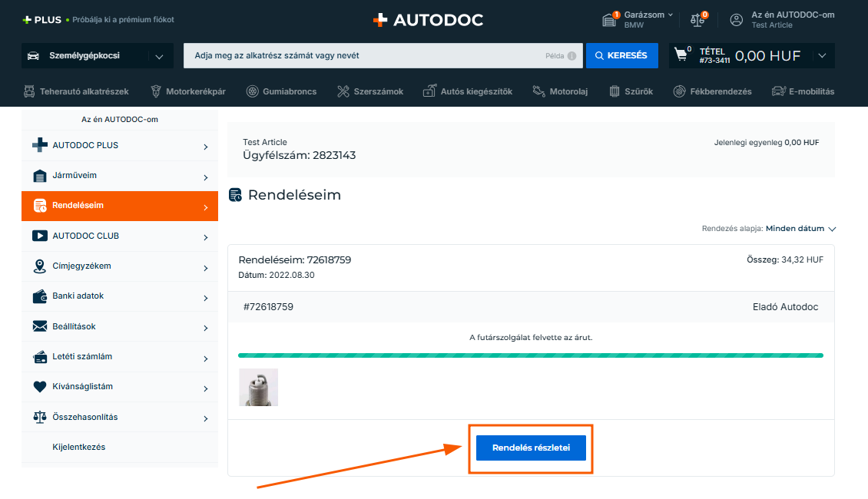Screen dimensions: 868x499
Task: Click the Beállítások envelope icon
Action: click(x=40, y=326)
